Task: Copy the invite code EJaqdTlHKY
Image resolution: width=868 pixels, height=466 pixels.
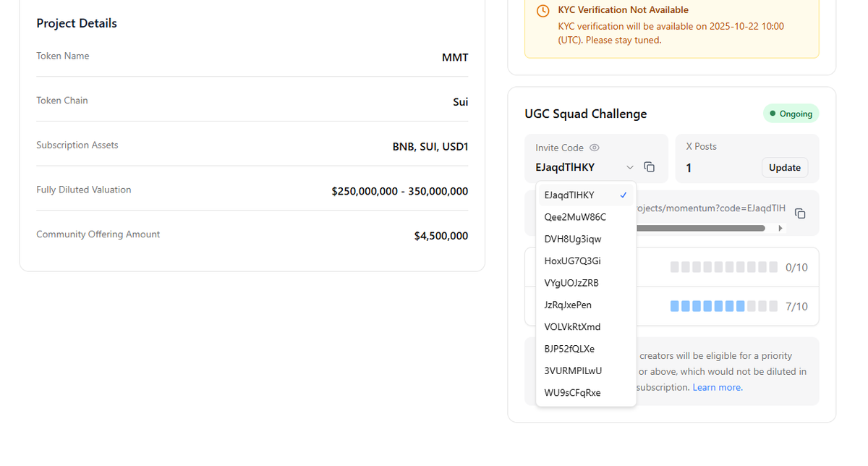Action: pos(650,167)
